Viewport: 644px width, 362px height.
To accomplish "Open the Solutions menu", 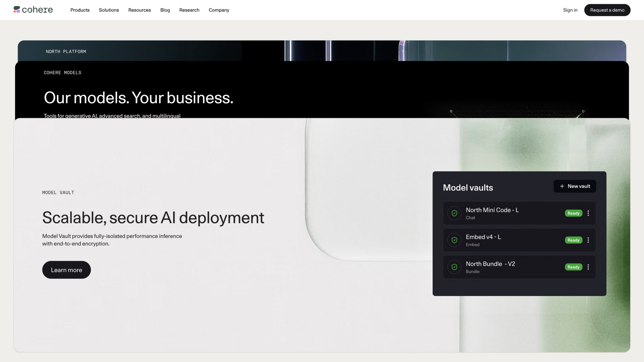I will (x=109, y=10).
